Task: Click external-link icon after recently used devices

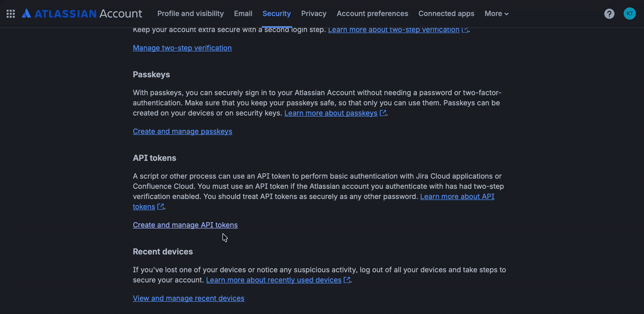Action: point(347,280)
